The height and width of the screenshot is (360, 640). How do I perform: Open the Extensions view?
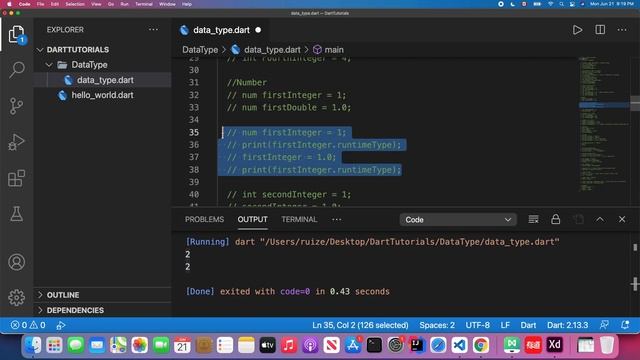point(16,178)
